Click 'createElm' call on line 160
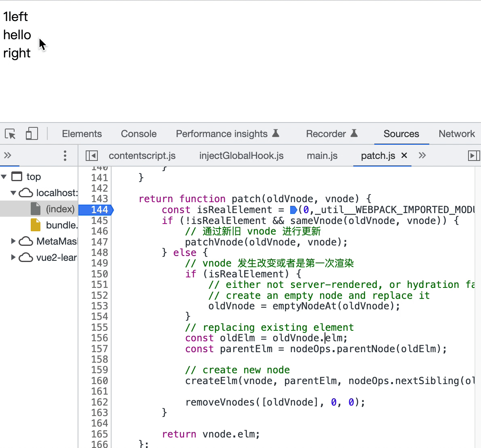Screen dimensions: 481x448 coord(211,381)
